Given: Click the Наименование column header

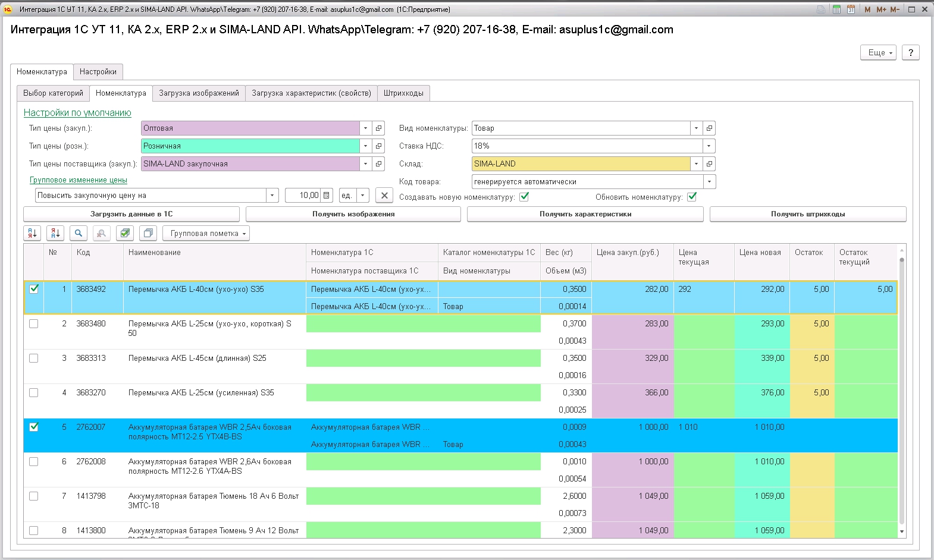Looking at the screenshot, I should tap(214, 262).
